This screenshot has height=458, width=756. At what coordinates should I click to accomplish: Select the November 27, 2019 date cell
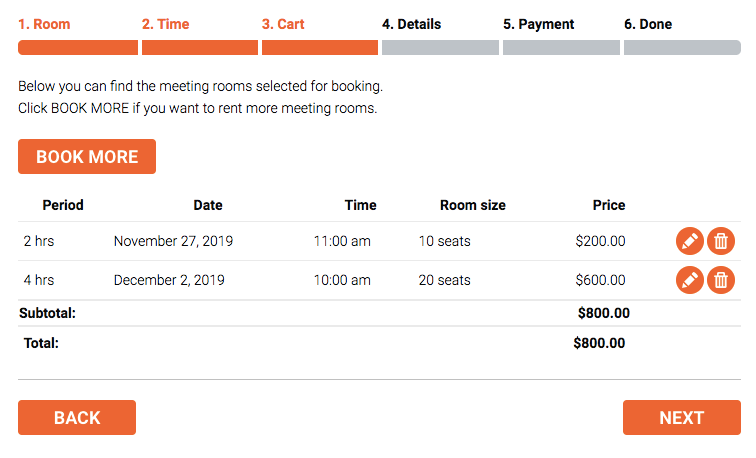(174, 241)
